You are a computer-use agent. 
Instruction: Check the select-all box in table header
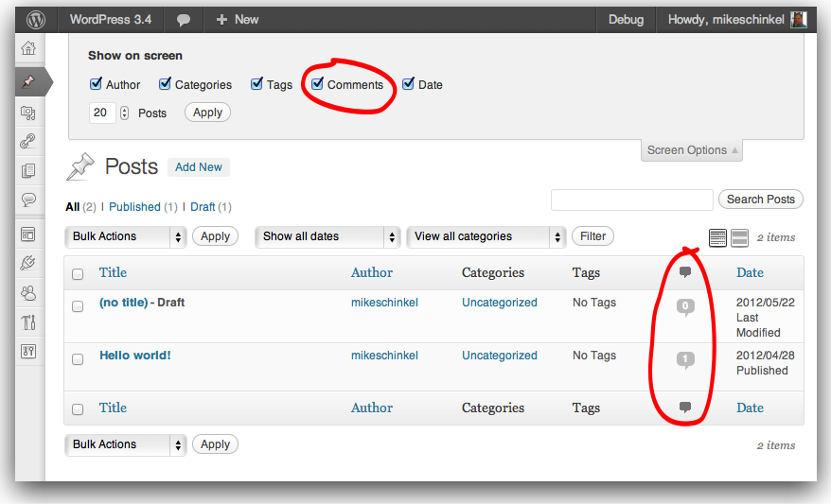[78, 274]
